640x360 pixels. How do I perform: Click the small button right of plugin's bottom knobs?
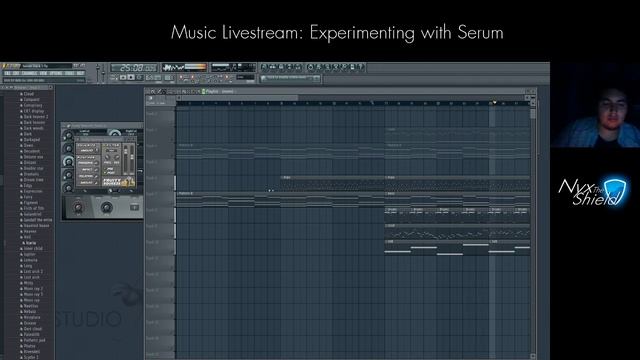click(x=134, y=207)
